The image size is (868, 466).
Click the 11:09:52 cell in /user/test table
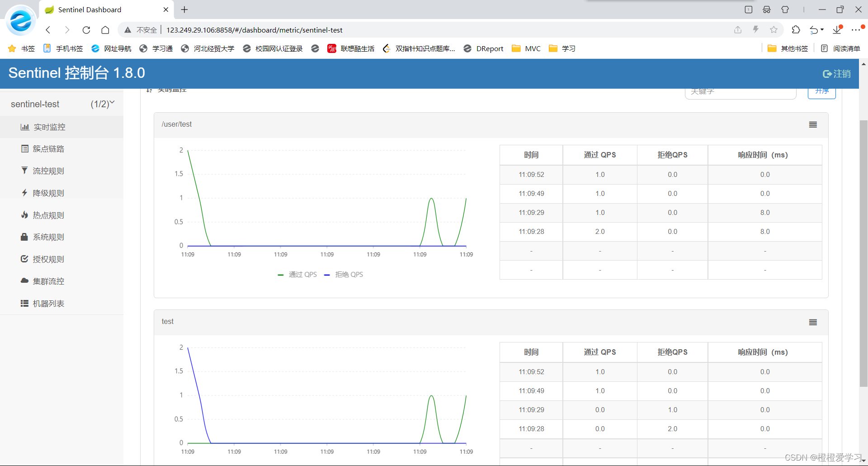[531, 175]
